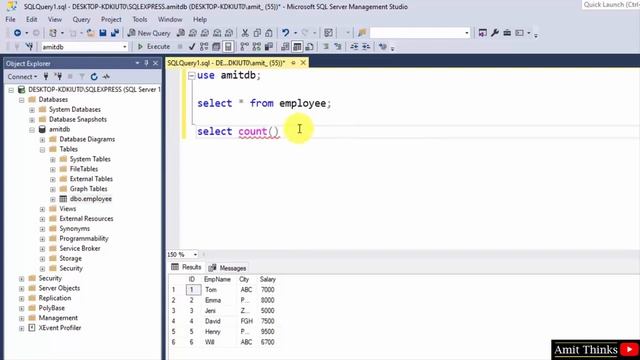Image resolution: width=640 pixels, height=360 pixels.
Task: Toggle IntelliSense enabled icon
Action: point(228,47)
